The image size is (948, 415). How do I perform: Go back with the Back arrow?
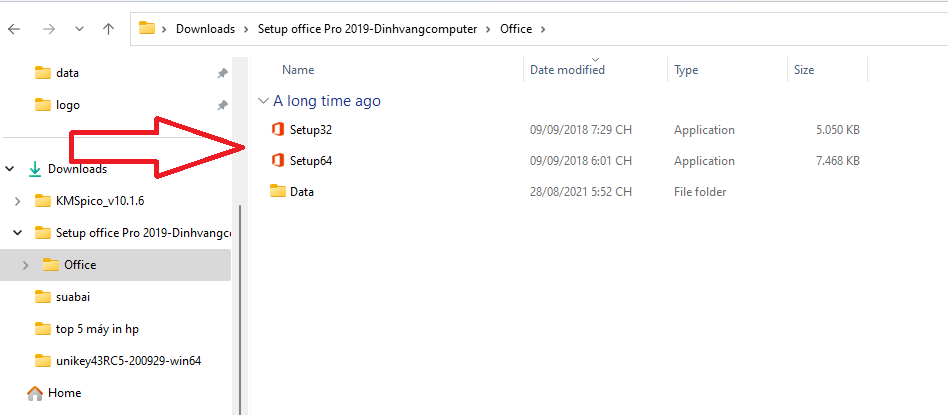coord(14,29)
